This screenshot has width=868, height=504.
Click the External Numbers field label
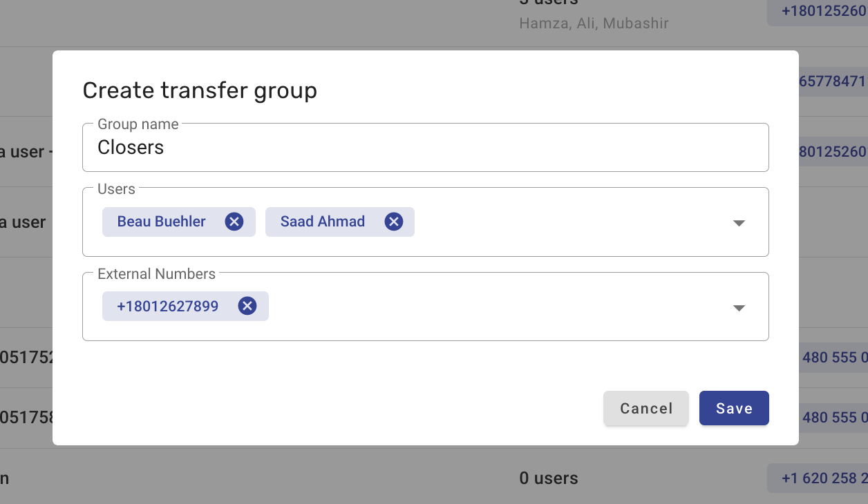[157, 274]
